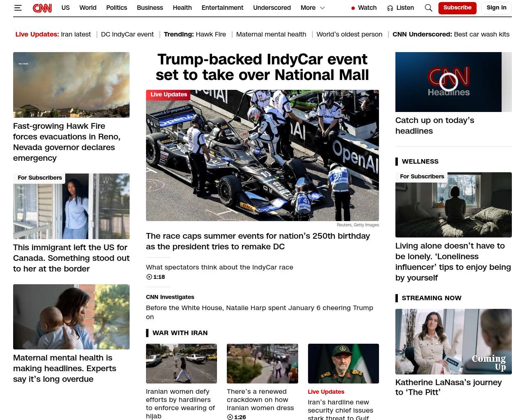The image size is (525, 420).
Task: Open What spectators think about IndyCar race
Action: pos(219,267)
